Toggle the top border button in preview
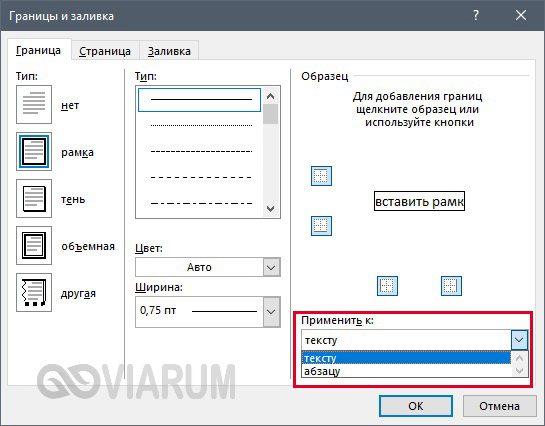This screenshot has height=426, width=545. point(321,176)
